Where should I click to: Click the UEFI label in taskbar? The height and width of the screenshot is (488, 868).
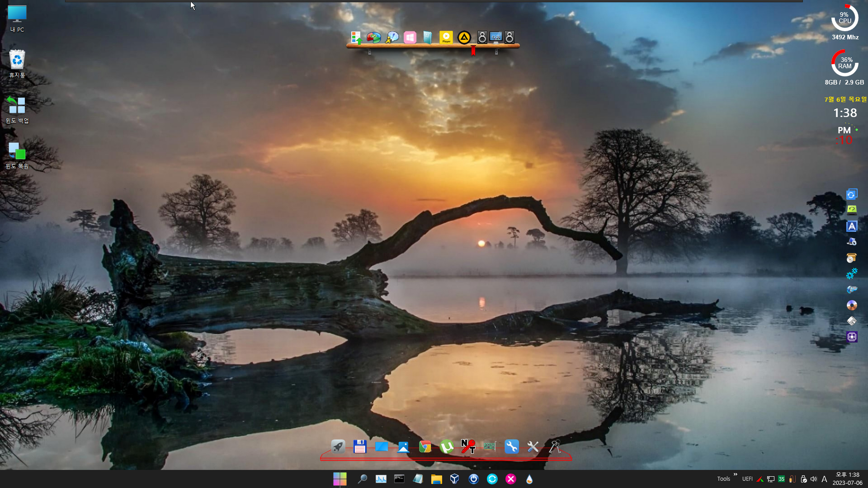(747, 479)
